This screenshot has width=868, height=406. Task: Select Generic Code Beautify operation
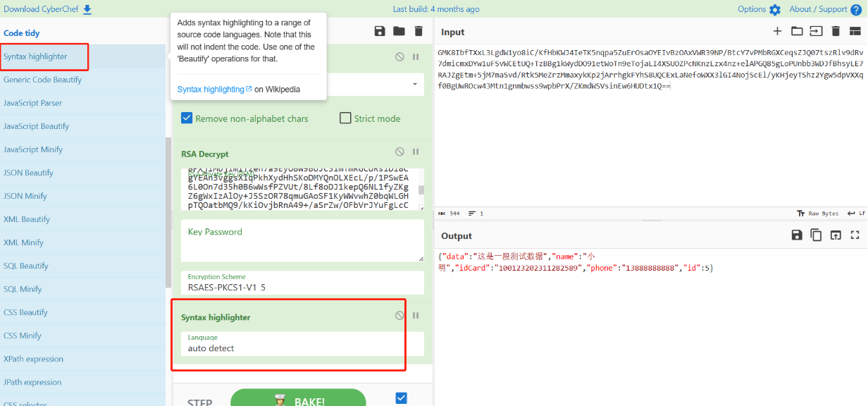(82, 80)
